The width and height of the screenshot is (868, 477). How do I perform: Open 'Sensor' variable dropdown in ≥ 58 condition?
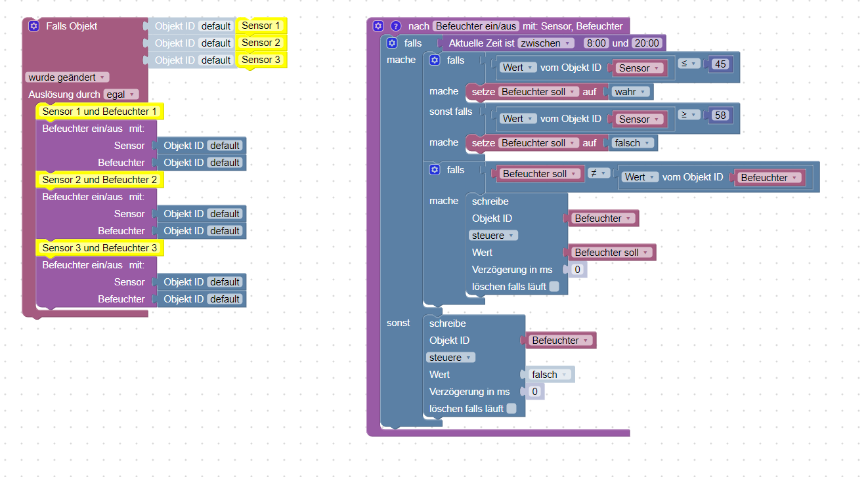[x=640, y=119]
